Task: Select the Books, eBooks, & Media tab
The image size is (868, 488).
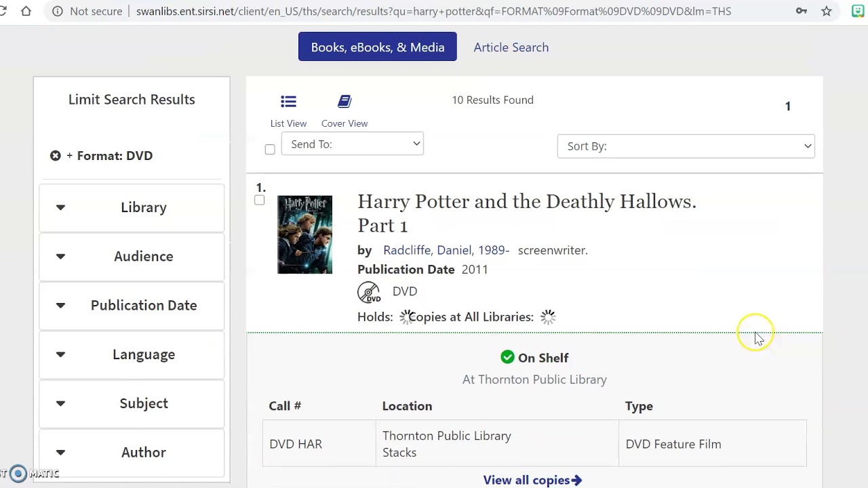Action: point(378,47)
